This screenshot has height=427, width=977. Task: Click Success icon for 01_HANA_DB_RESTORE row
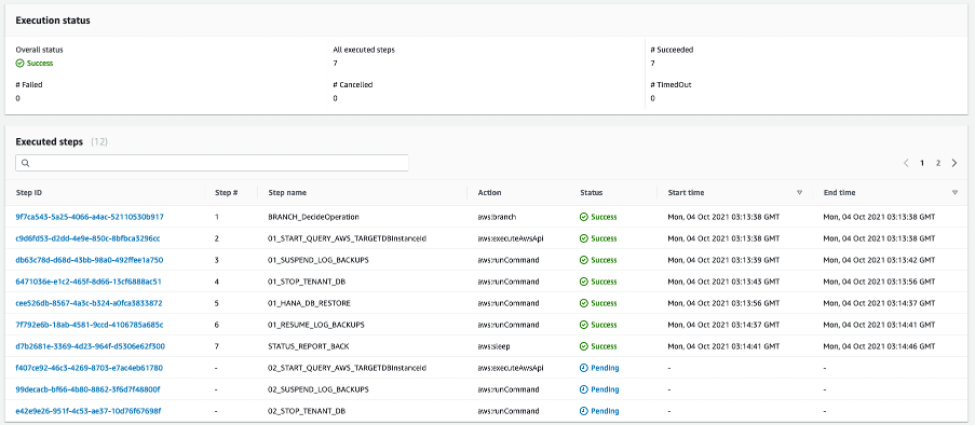click(x=584, y=304)
